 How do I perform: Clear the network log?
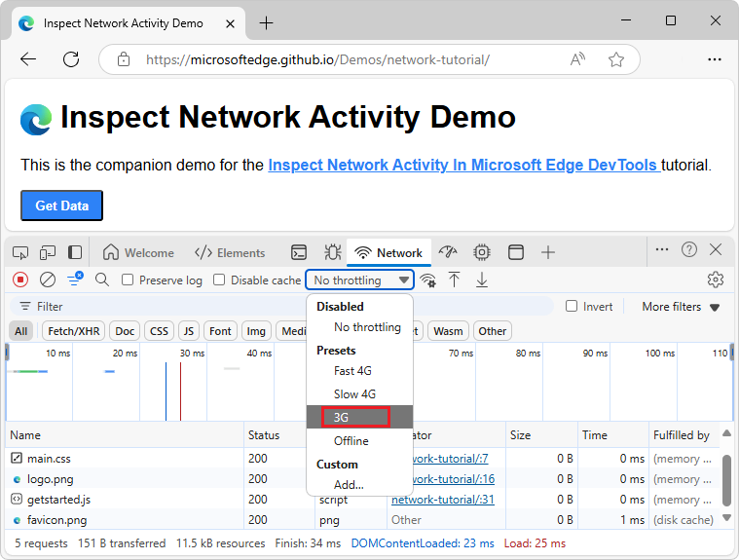47,280
